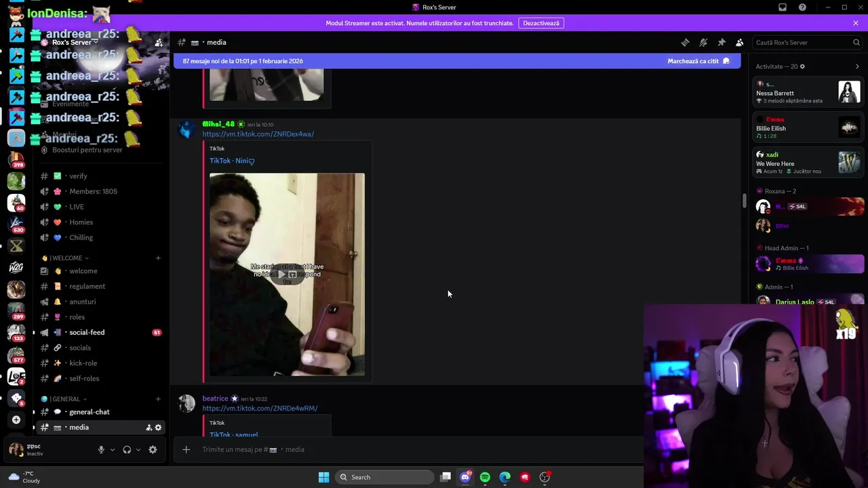Click invite icon on media channel row
The height and width of the screenshot is (488, 868).
point(149,428)
